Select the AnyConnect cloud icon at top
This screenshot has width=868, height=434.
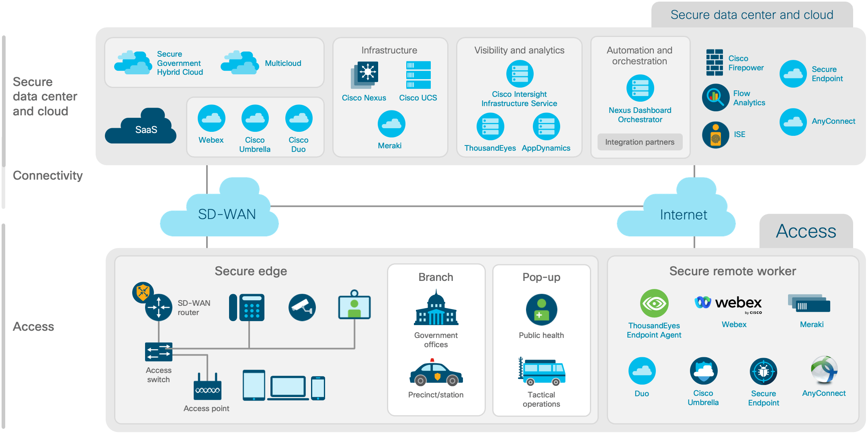(793, 122)
